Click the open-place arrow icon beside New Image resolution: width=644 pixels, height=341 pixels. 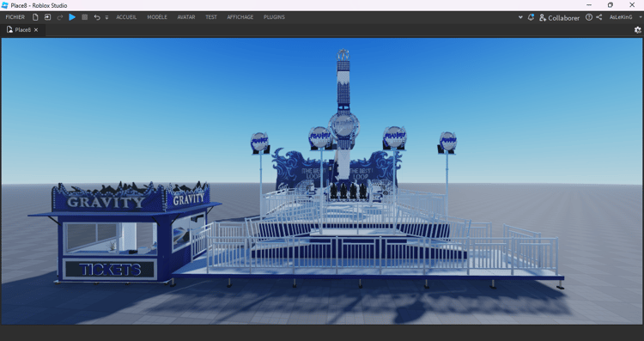tap(47, 17)
